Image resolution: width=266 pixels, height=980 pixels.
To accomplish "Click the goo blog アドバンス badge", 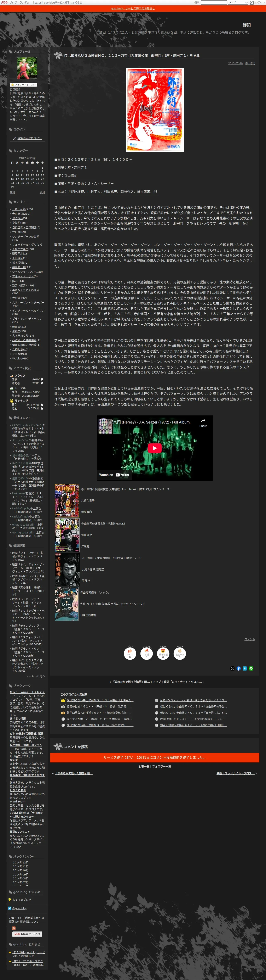I will (x=27, y=934).
